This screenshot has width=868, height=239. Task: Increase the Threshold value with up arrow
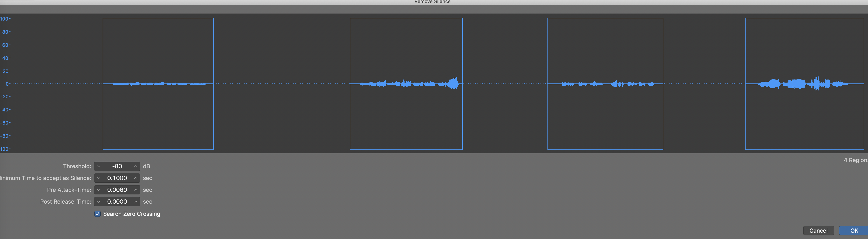coord(136,166)
